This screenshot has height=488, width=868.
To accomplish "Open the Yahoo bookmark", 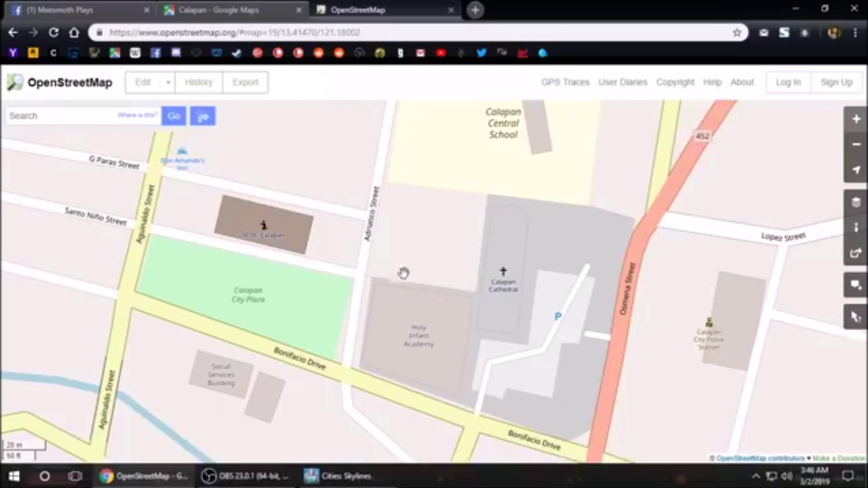I will tap(12, 53).
